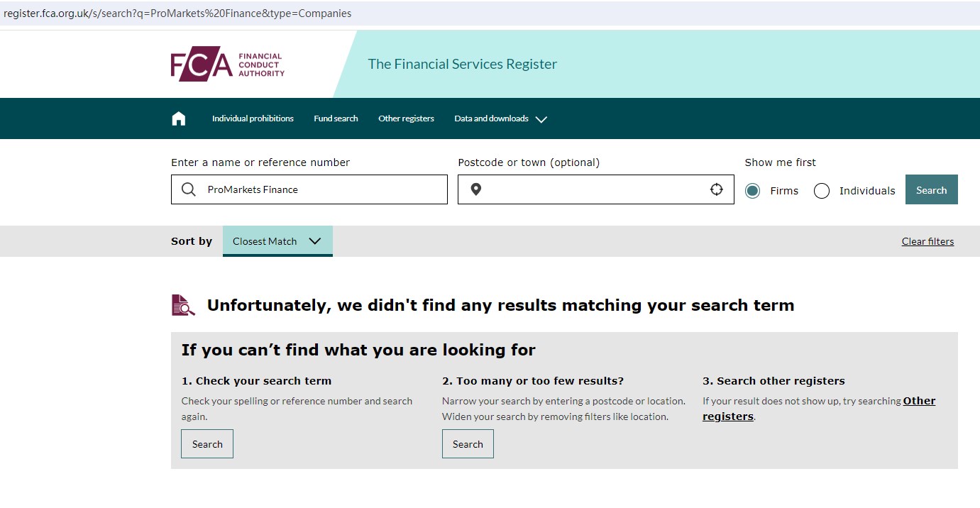Select the Individuals radio button
The image size is (980, 508).
(822, 191)
